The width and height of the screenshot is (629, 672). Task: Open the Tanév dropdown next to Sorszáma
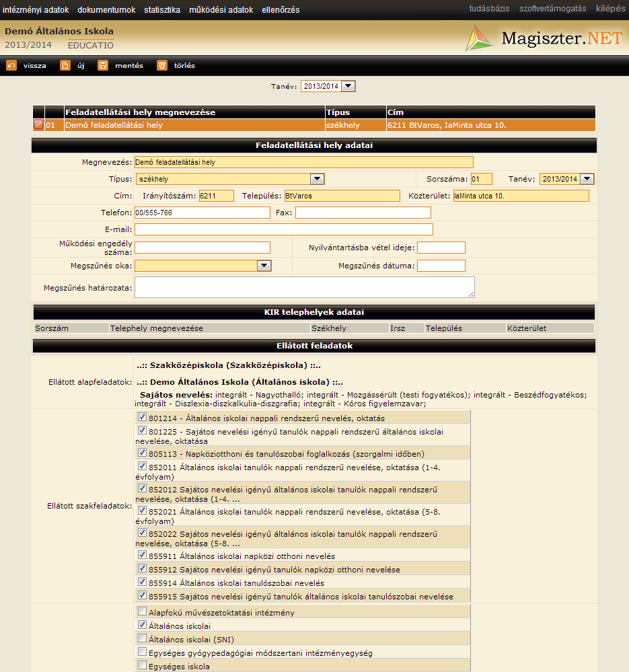pyautogui.click(x=566, y=179)
